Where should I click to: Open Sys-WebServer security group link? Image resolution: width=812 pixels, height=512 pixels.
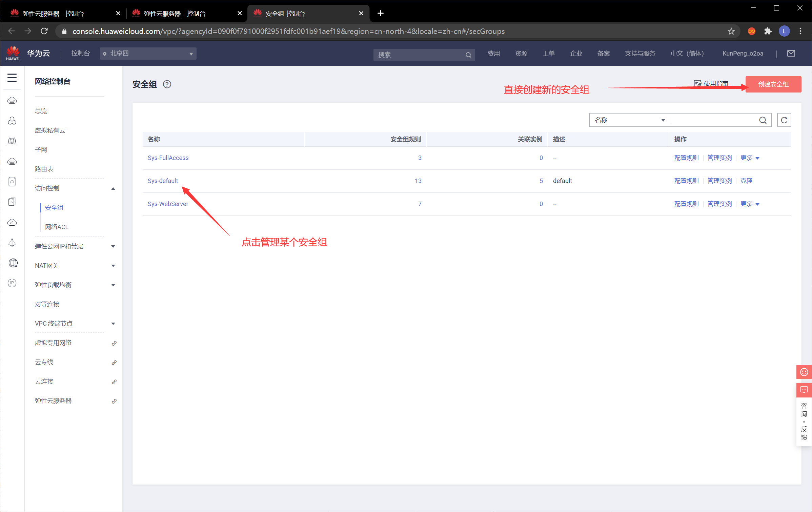click(168, 204)
